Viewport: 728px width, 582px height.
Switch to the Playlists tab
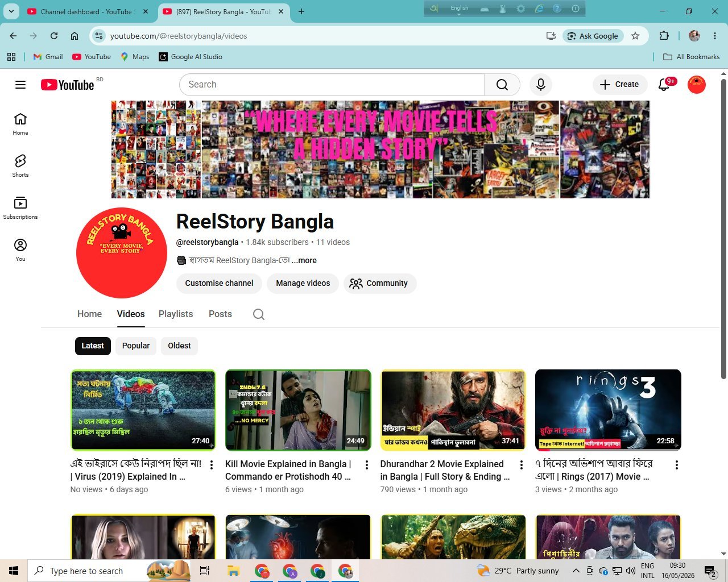(x=176, y=314)
